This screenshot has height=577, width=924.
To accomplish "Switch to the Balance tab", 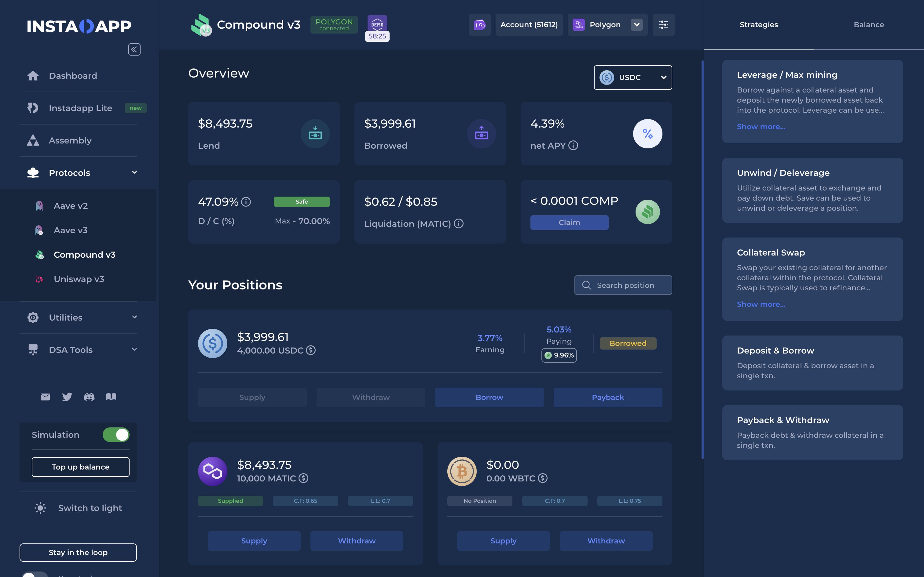I will point(869,25).
